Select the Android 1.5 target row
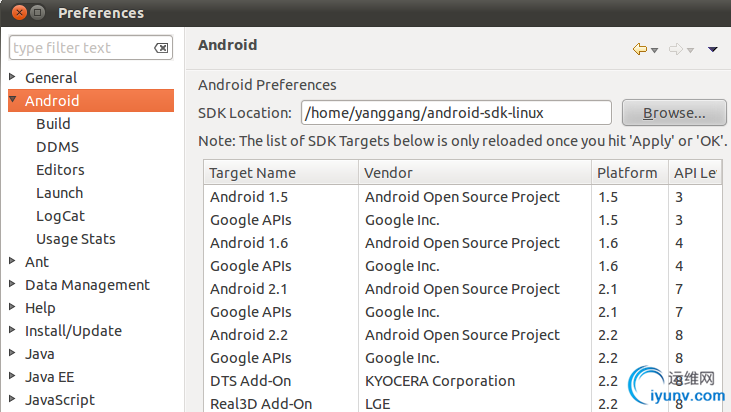The width and height of the screenshot is (731, 412). coord(463,197)
